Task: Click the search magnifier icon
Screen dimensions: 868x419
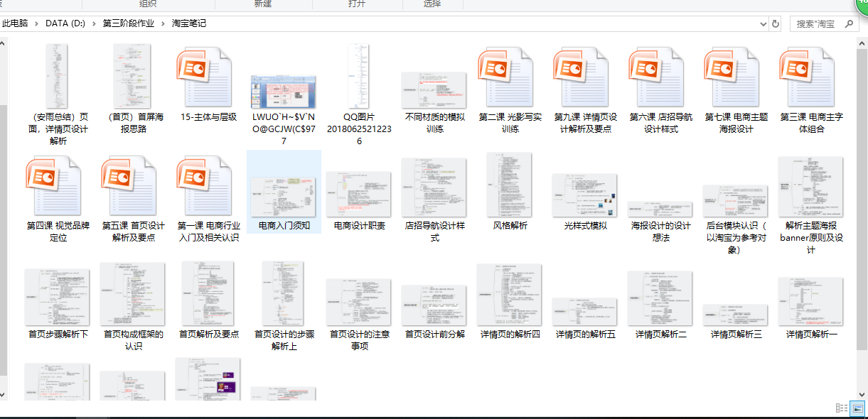Action: click(x=849, y=23)
